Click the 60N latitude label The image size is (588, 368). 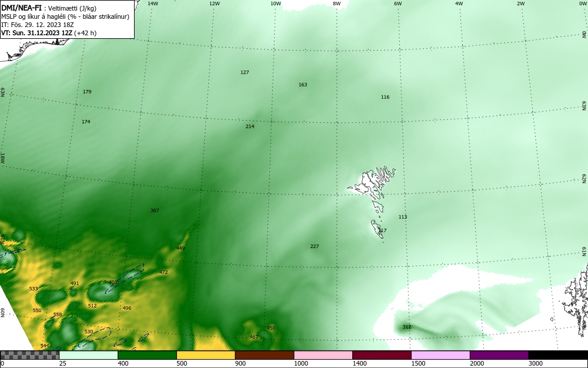pos(2,313)
